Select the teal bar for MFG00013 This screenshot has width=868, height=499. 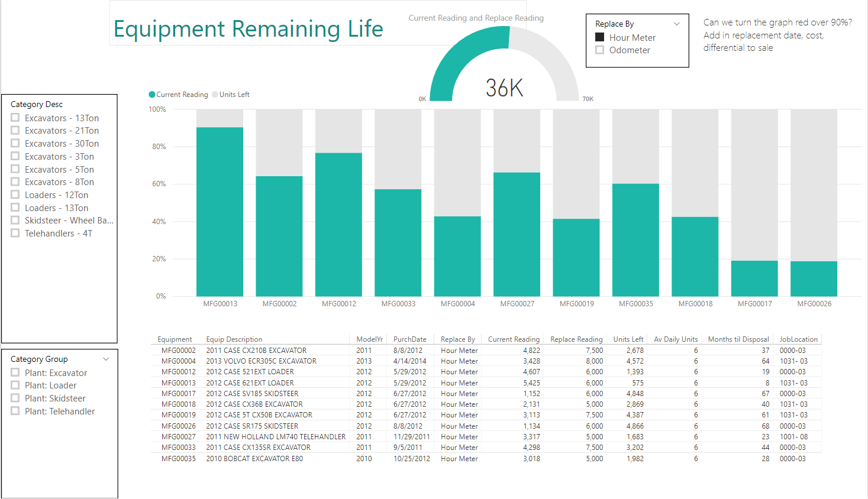(x=220, y=212)
